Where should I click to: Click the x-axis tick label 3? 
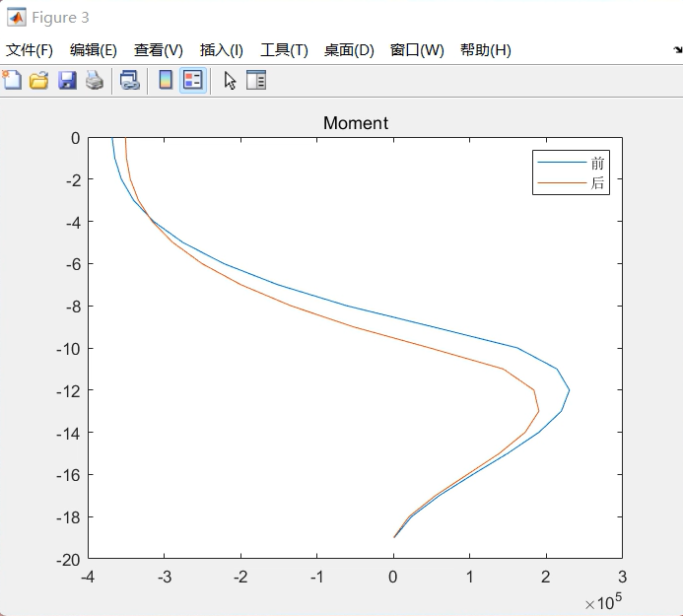pos(623,577)
